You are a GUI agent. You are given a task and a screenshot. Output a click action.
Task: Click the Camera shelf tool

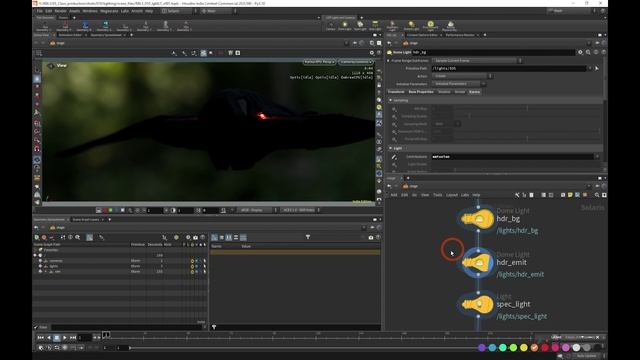click(x=330, y=26)
